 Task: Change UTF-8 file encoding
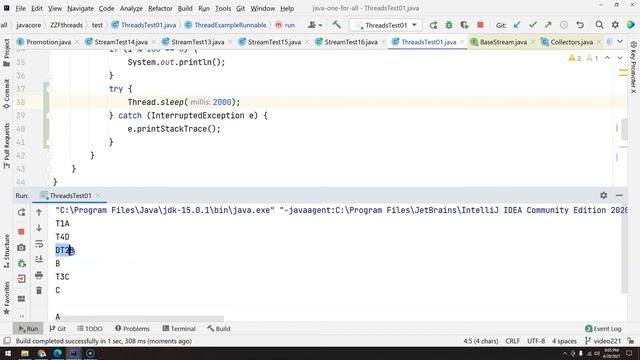pyautogui.click(x=536, y=341)
